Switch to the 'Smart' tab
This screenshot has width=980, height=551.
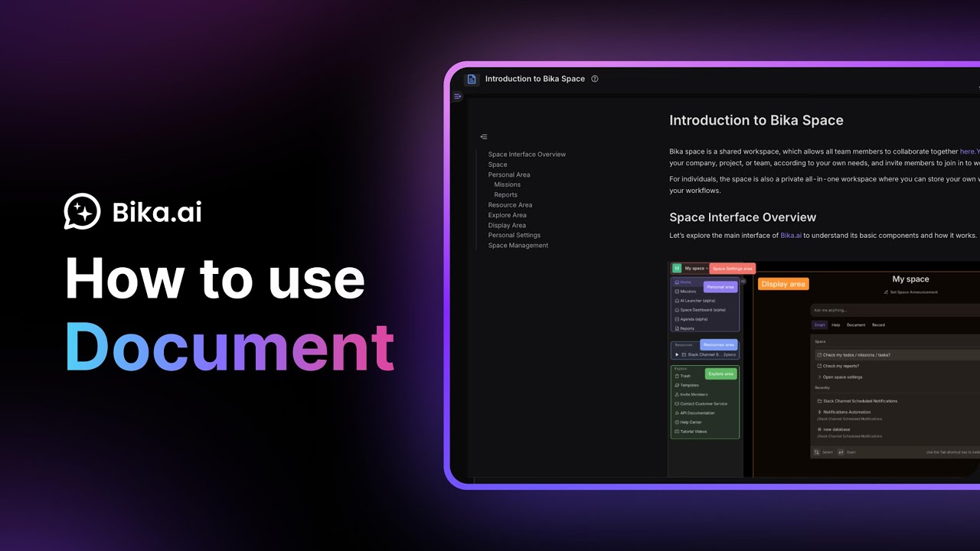coord(819,325)
